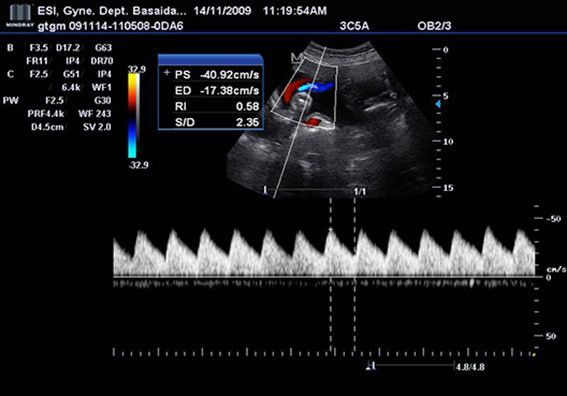Image resolution: width=567 pixels, height=396 pixels.
Task: Click the RI 0.58 result value
Action: pos(247,106)
